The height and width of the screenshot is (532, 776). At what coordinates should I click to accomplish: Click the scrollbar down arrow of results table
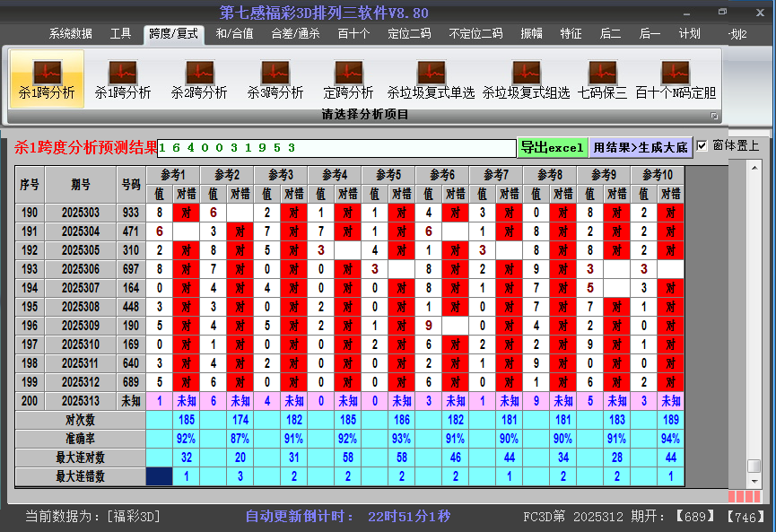754,482
